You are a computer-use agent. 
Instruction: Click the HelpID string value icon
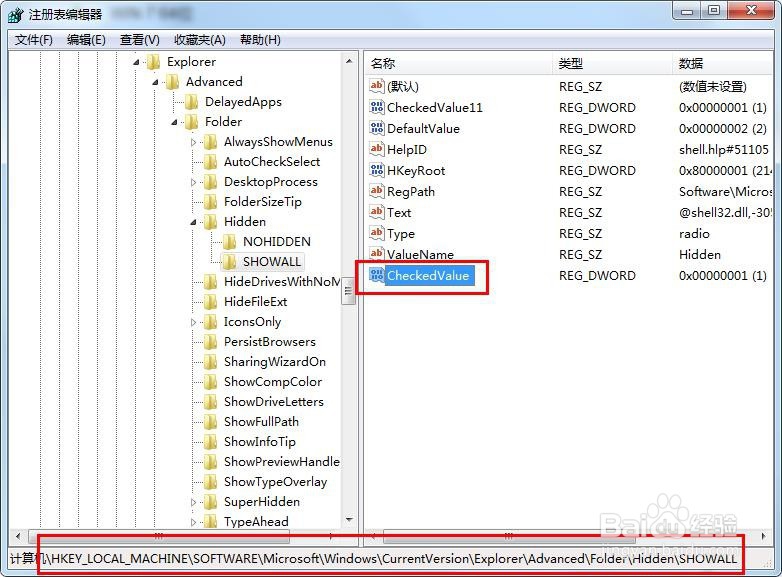(x=377, y=149)
